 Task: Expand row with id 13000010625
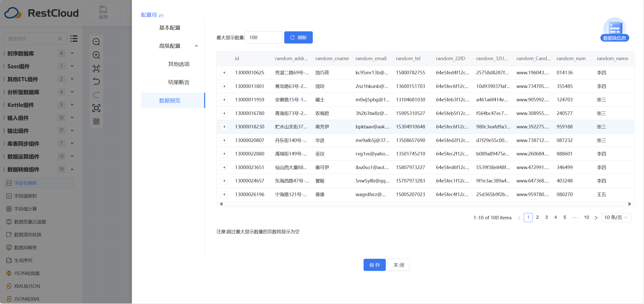224,73
